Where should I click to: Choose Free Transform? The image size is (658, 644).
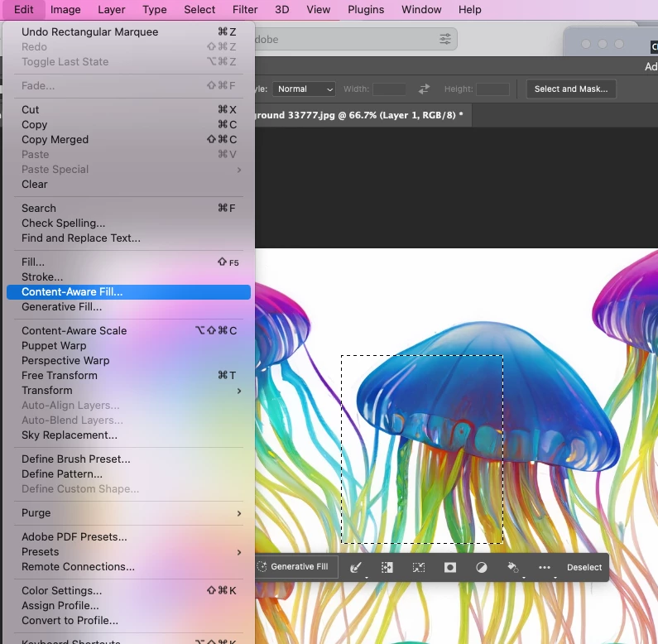[x=128, y=375]
